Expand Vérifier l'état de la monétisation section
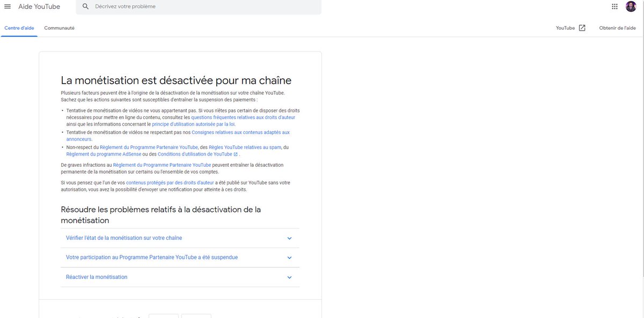Viewport: 644px width, 318px height. (180, 238)
